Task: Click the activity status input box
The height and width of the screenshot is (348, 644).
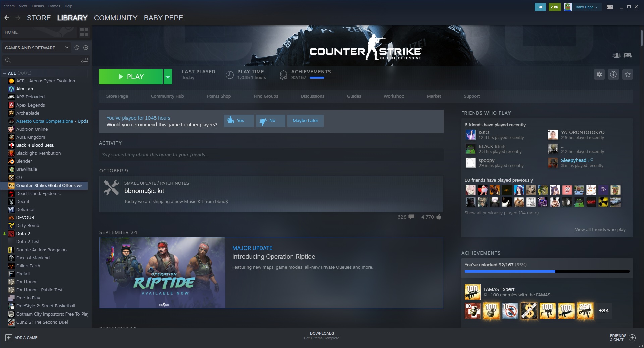Action: click(x=271, y=155)
